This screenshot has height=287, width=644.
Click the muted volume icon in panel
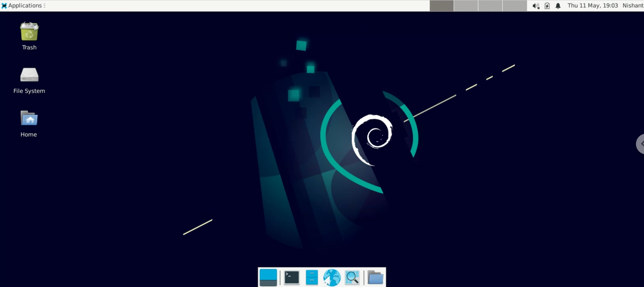[536, 6]
